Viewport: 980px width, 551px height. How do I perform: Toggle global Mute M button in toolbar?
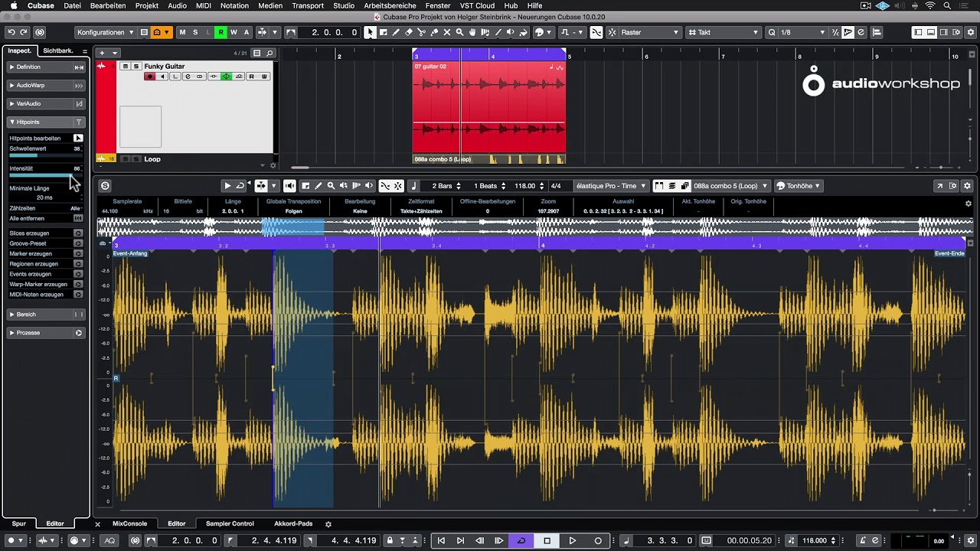pyautogui.click(x=182, y=32)
